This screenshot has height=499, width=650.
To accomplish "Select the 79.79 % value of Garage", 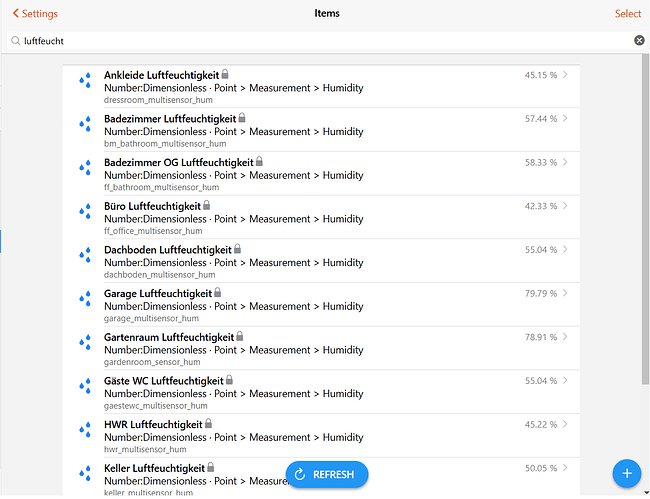I will (540, 294).
